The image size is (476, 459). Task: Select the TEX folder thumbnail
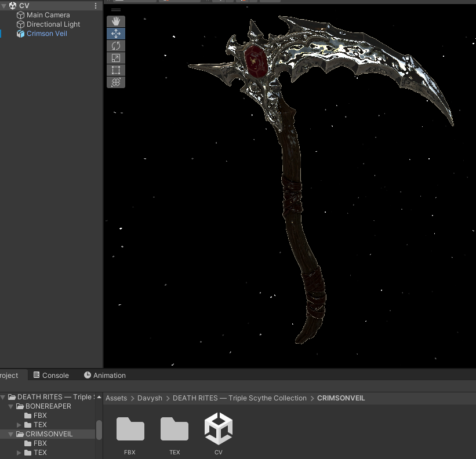[175, 429]
